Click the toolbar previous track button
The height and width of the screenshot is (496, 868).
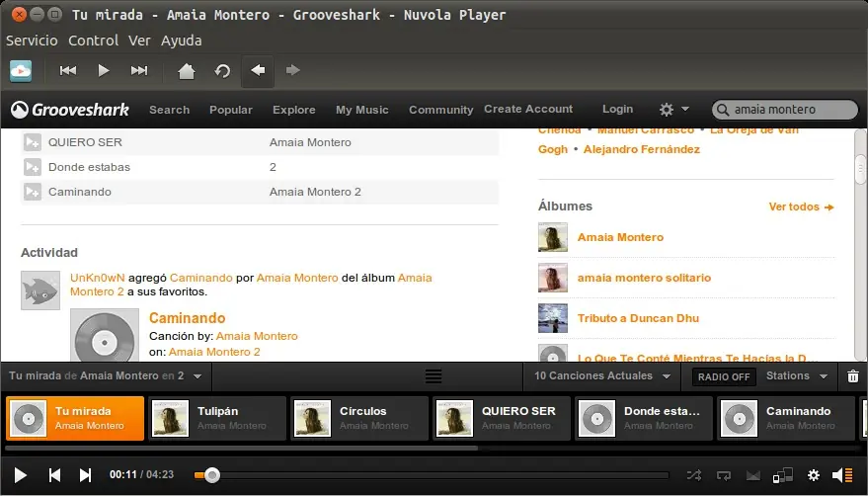pyautogui.click(x=68, y=70)
